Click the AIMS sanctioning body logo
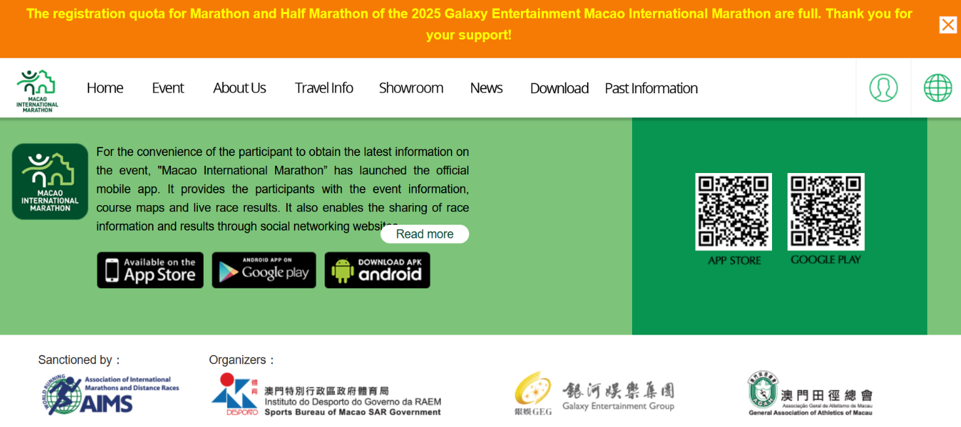The height and width of the screenshot is (427, 961). [x=110, y=394]
